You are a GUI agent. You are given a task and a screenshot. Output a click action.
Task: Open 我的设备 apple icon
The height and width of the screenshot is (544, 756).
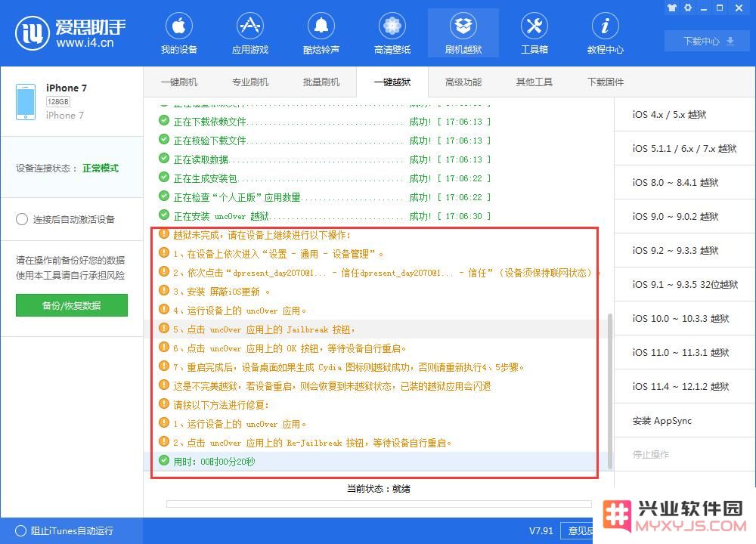(x=179, y=26)
